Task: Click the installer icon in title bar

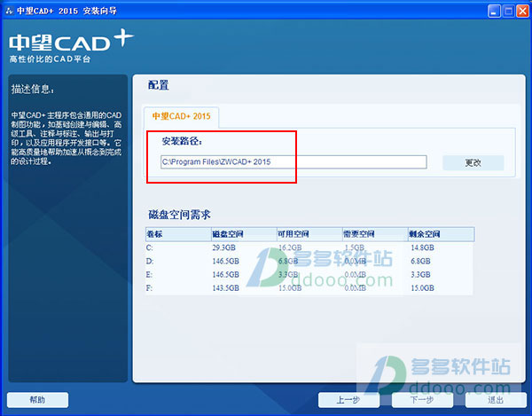Action: pyautogui.click(x=9, y=11)
